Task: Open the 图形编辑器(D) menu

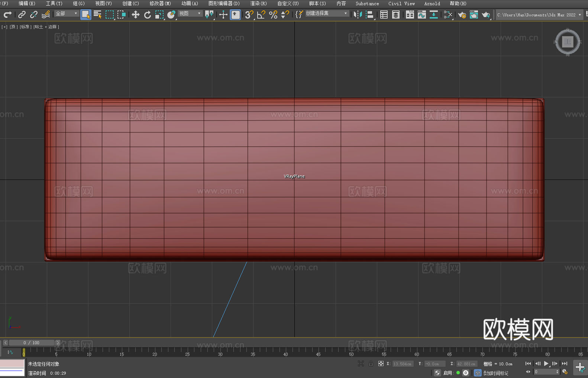Action: click(224, 3)
